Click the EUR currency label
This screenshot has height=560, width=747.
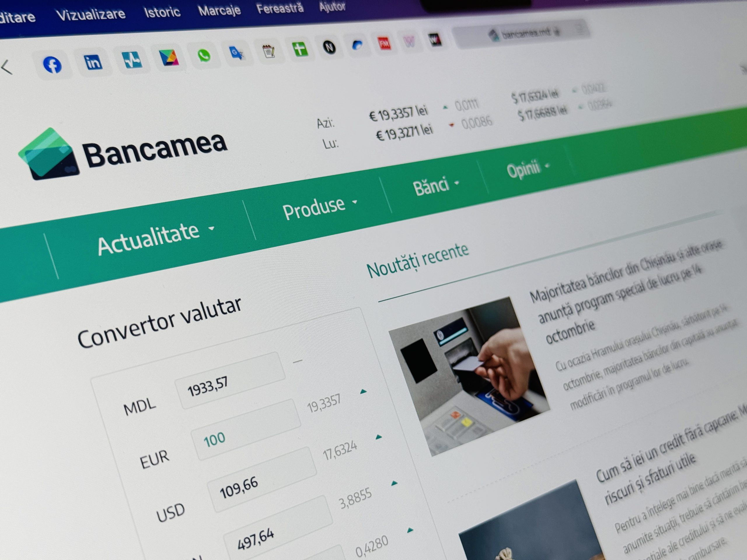[x=154, y=459]
